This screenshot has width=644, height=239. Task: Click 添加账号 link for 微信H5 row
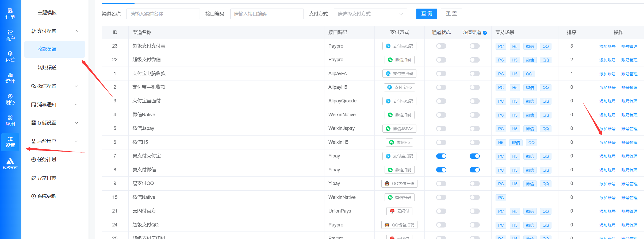click(607, 143)
